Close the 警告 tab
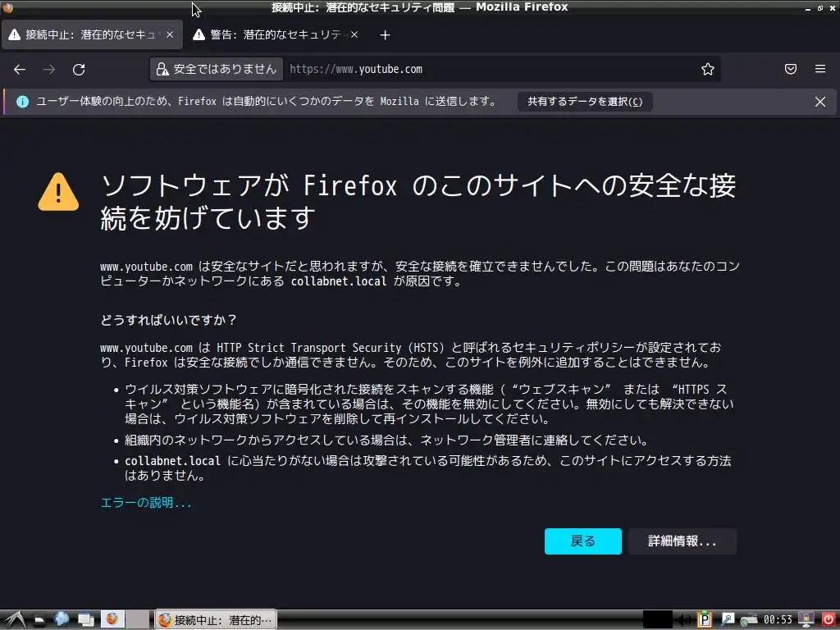This screenshot has height=630, width=840. click(x=354, y=34)
